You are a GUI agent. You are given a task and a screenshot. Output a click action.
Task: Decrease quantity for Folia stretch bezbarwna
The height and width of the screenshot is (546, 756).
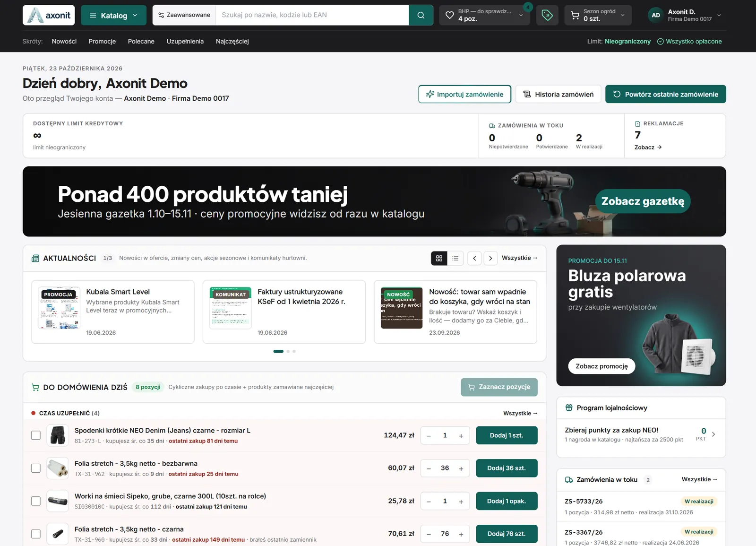tap(429, 468)
